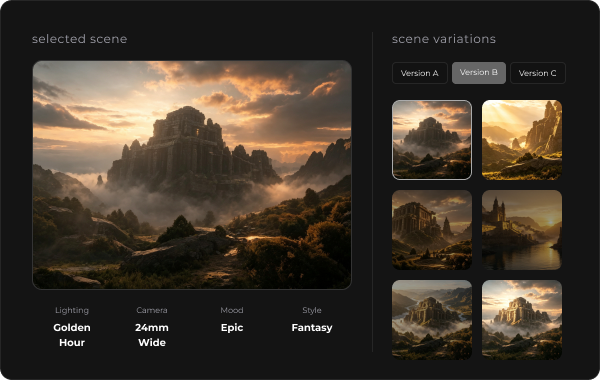Click the Lighting label

point(72,310)
